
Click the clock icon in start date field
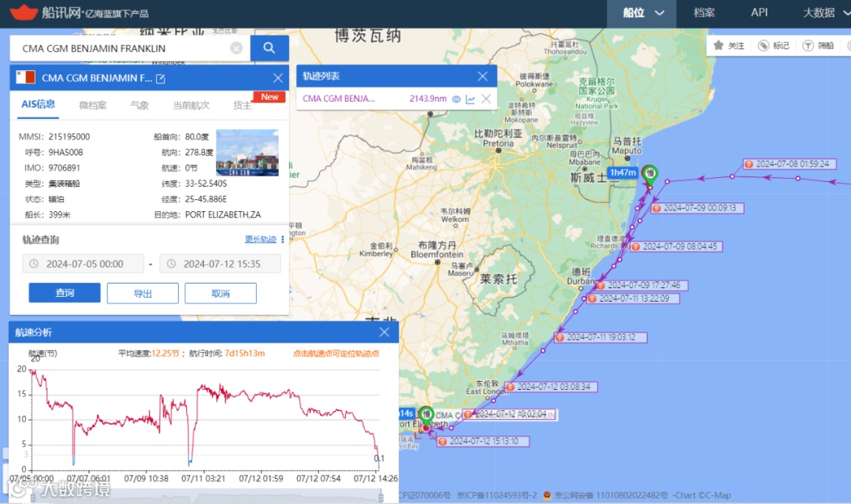[34, 264]
